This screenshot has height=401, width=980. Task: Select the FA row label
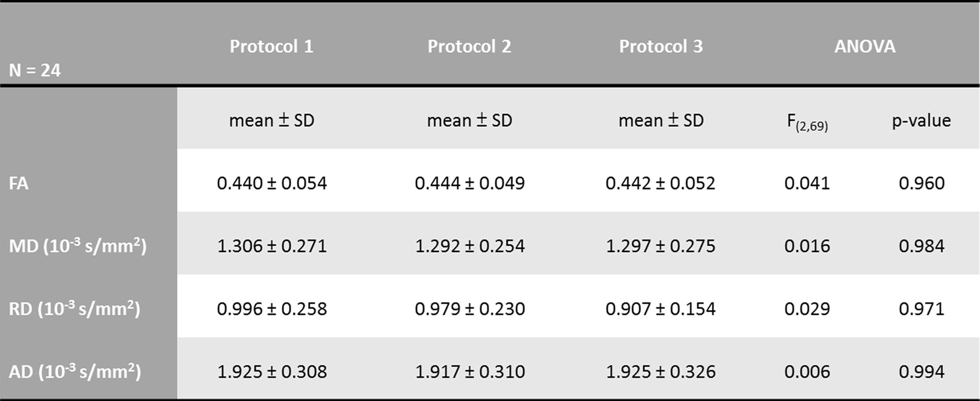click(x=19, y=183)
